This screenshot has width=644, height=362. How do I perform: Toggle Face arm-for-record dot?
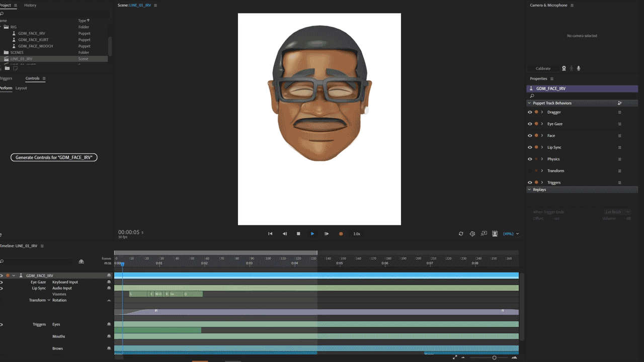pyautogui.click(x=536, y=136)
